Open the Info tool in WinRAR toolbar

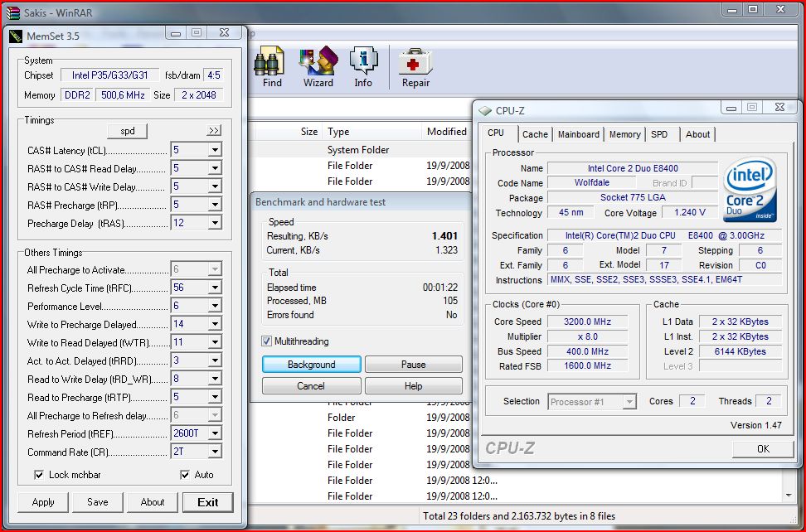tap(363, 67)
